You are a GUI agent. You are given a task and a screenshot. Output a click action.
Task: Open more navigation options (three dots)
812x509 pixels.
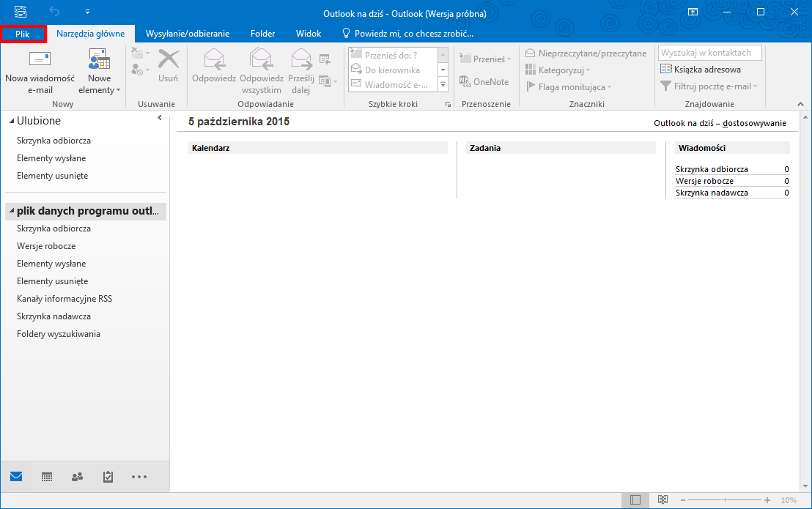click(x=139, y=477)
